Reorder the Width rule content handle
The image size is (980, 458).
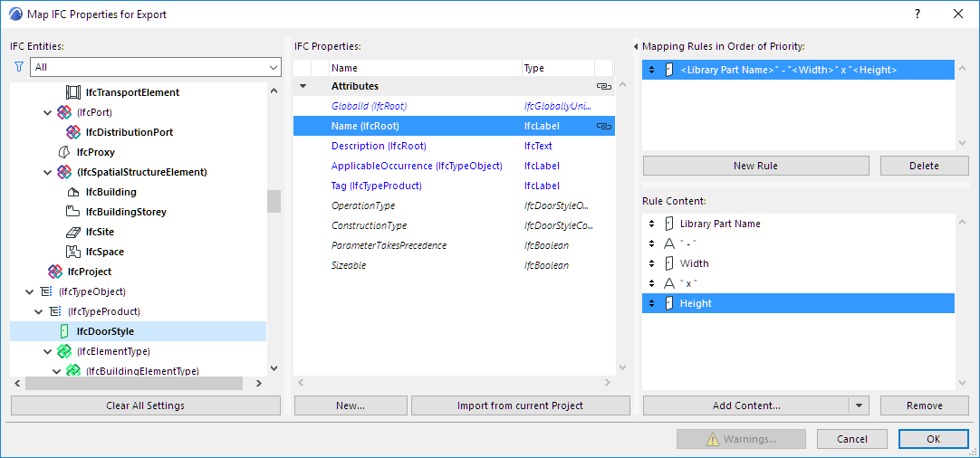coord(651,264)
